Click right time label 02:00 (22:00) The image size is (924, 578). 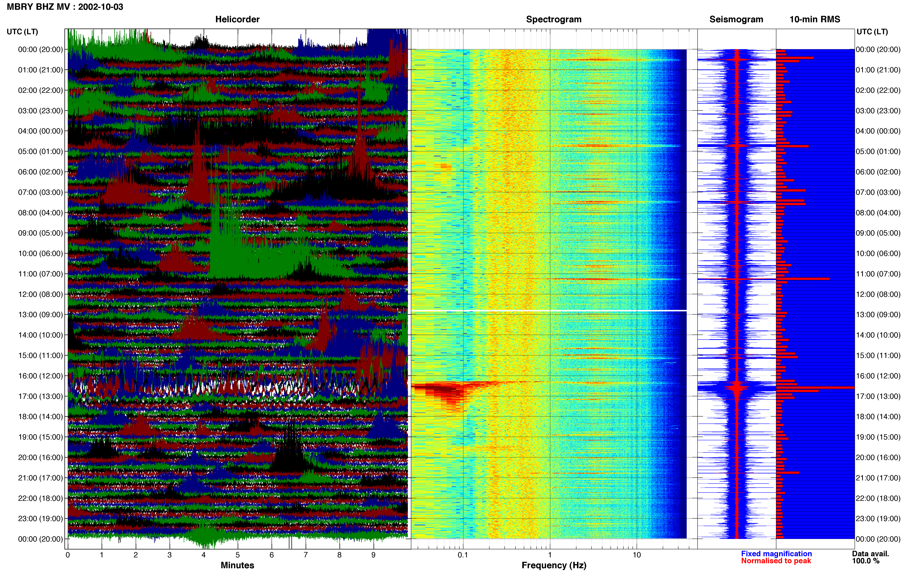pos(878,91)
